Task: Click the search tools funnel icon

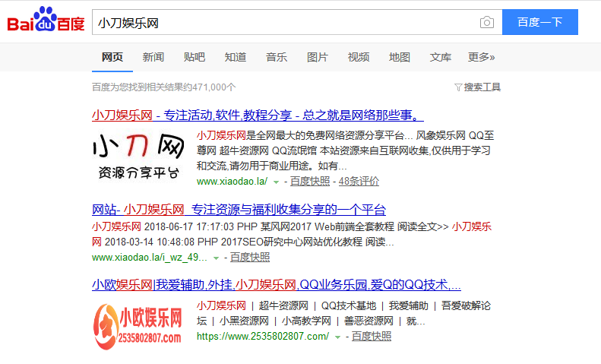Action: click(x=458, y=87)
